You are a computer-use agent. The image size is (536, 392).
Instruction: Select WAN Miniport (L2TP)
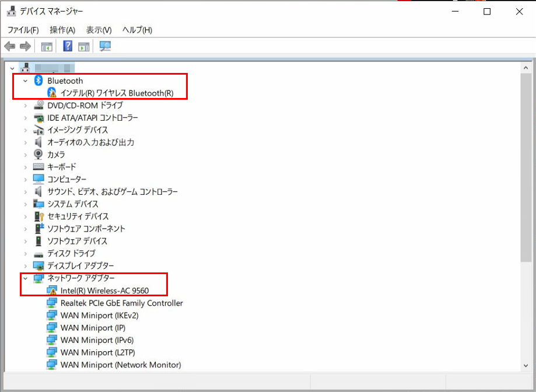[98, 352]
